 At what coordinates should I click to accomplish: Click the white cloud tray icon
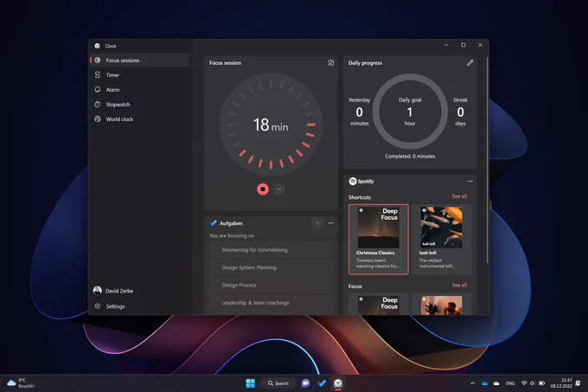[496, 383]
